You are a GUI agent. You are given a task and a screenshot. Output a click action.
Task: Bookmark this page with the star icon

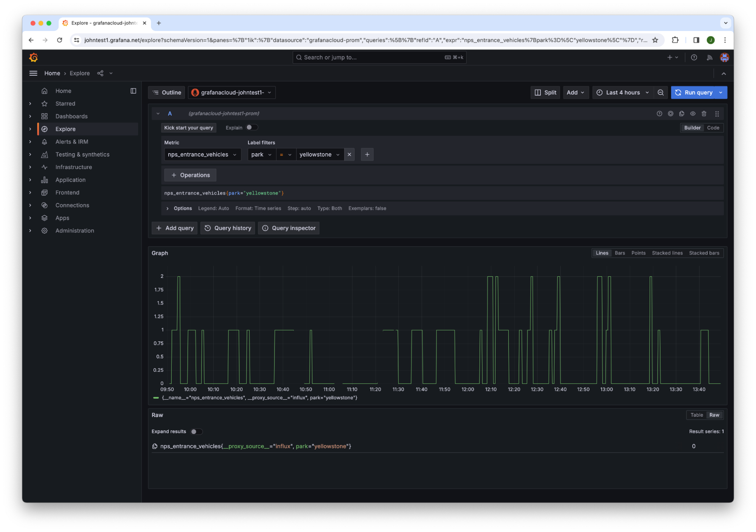[x=655, y=40]
